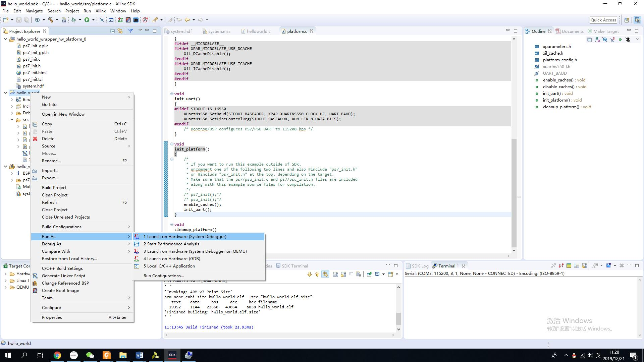
Task: Open the Run button dropdown arrow
Action: pos(94,20)
